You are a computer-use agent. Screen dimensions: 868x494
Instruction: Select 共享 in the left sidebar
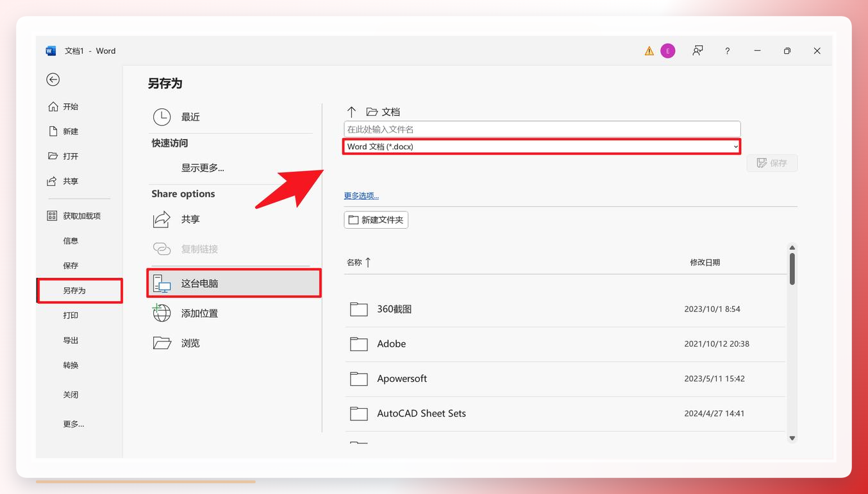coord(63,181)
